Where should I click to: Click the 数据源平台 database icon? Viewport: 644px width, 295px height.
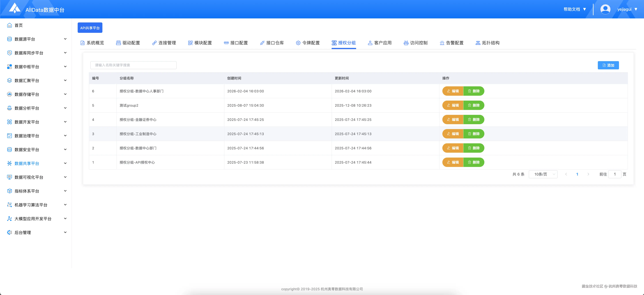9,39
